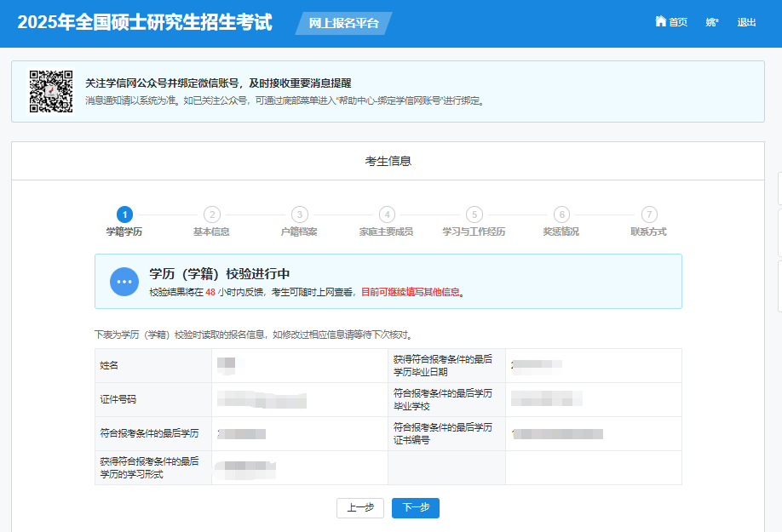Select the step 1 circle for 学籍学历
782x532 pixels.
pos(124,215)
